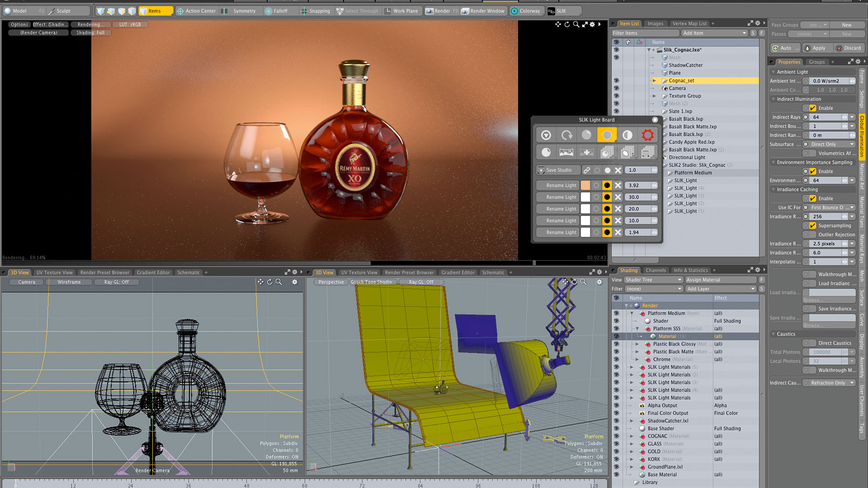Open the red gear settings in SLIK Light Board

coord(647,135)
